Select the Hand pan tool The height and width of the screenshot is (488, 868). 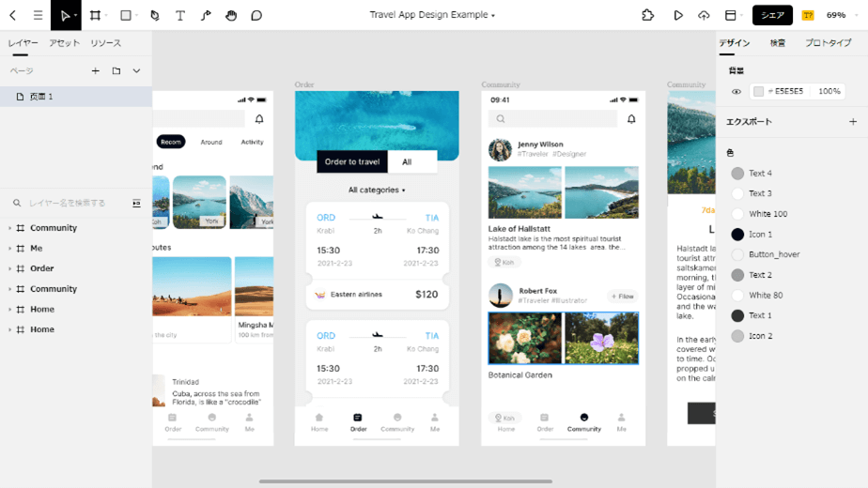[231, 15]
